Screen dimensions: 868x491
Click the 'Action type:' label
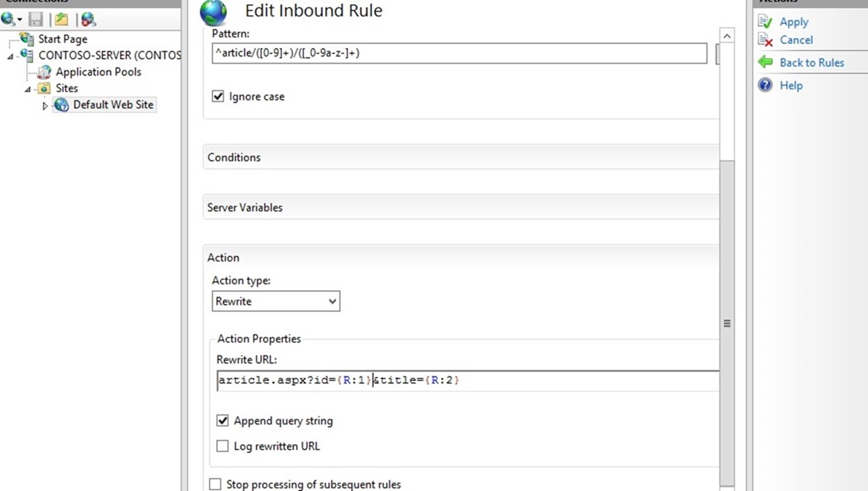point(241,281)
